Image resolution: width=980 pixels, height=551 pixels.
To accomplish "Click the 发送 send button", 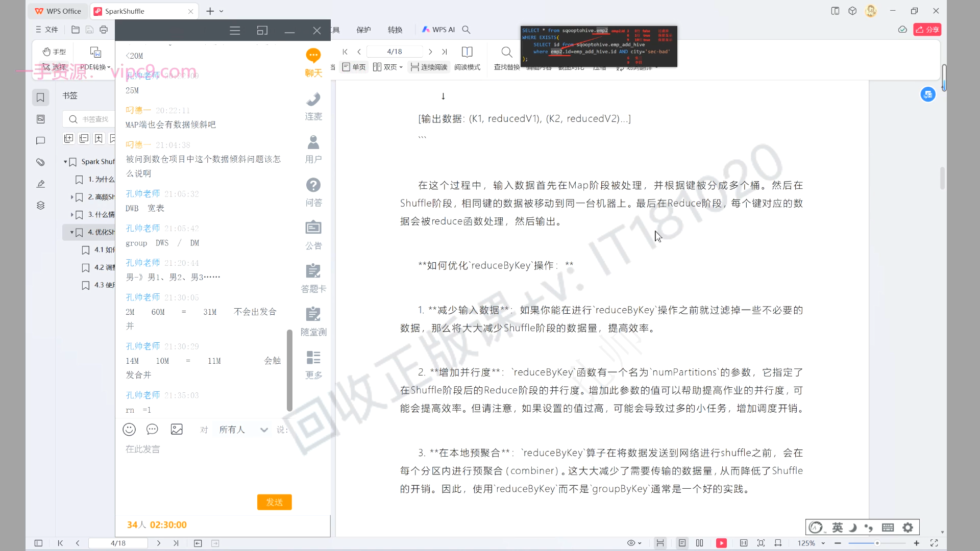I will coord(274,502).
